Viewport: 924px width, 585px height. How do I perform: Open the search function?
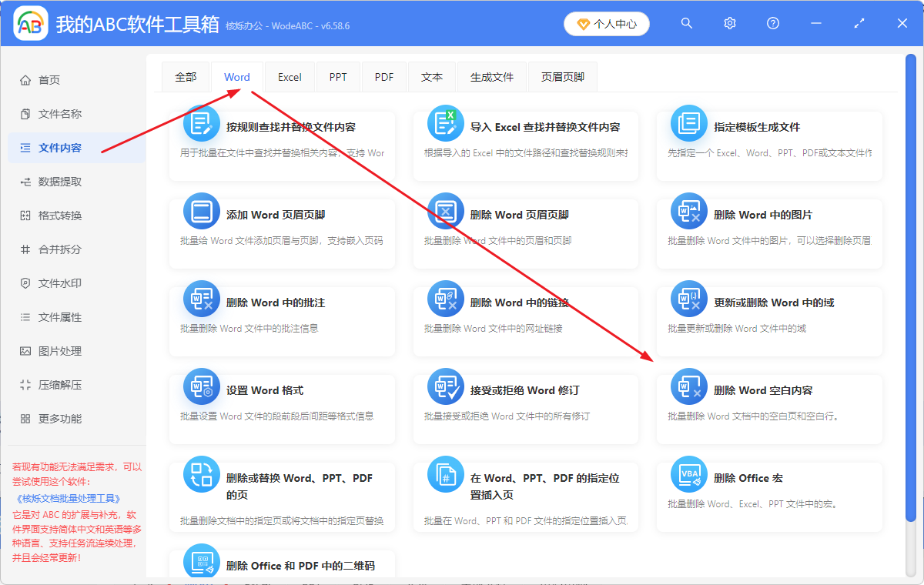click(686, 23)
